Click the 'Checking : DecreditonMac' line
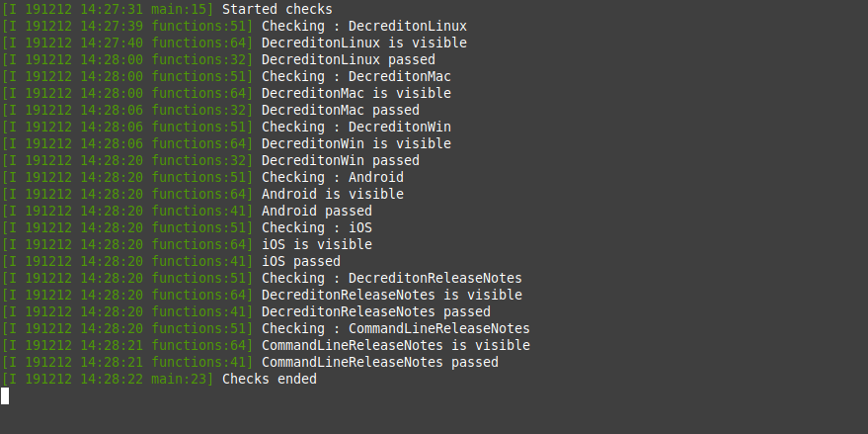Screen dimensions: 868x434 356,76
